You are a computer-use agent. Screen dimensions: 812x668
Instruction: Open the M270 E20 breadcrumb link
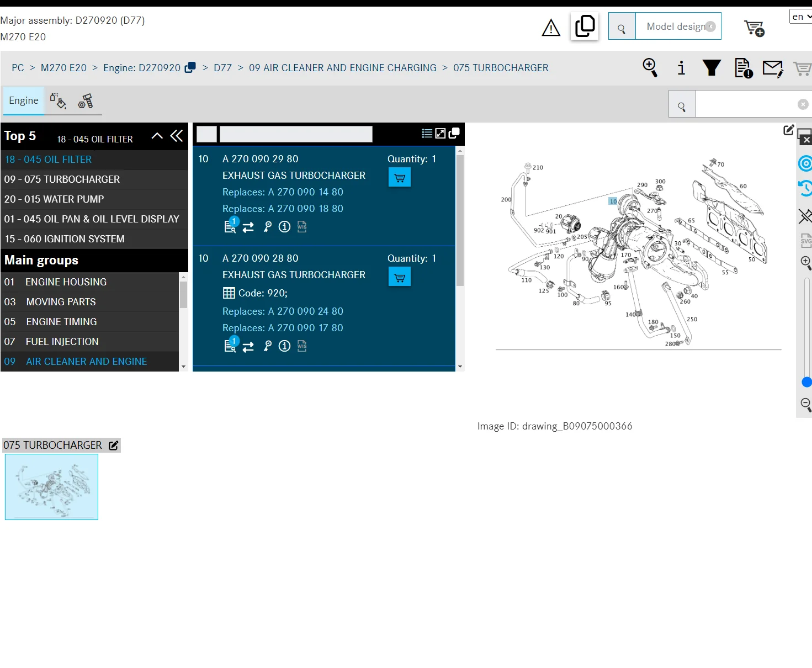coord(63,68)
